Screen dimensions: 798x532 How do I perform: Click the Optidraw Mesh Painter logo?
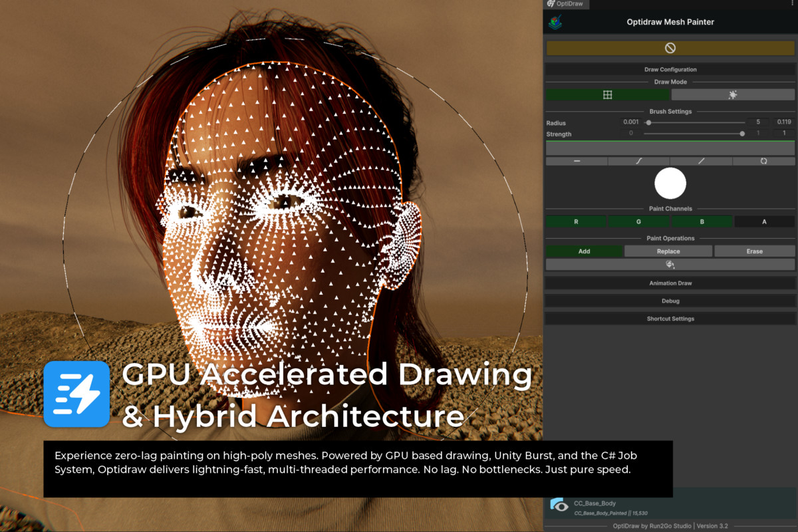click(555, 22)
